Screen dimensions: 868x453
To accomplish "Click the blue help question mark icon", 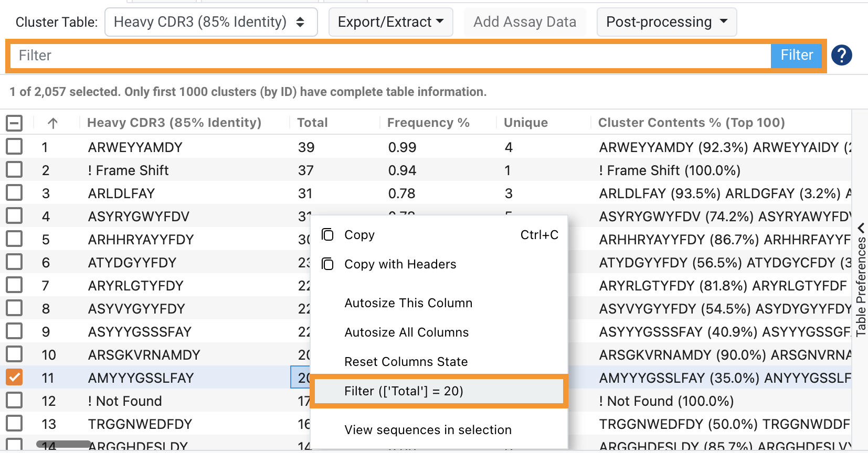I will (841, 55).
